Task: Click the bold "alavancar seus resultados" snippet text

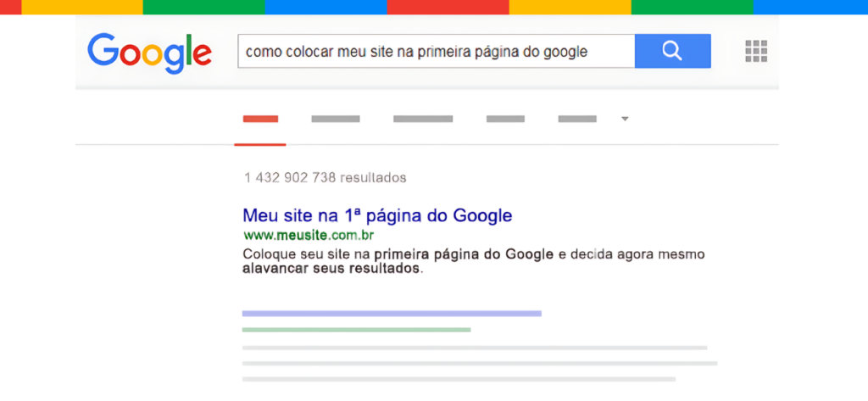Action: click(x=331, y=269)
